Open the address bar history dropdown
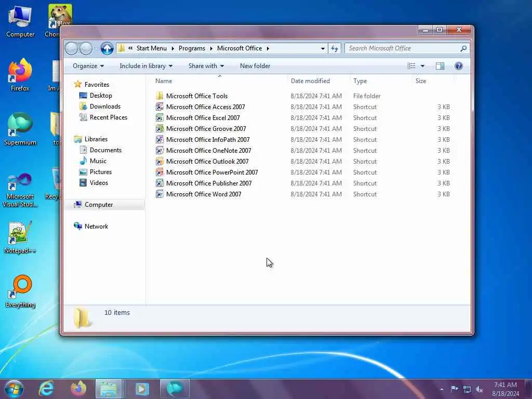532x399 pixels. (323, 48)
